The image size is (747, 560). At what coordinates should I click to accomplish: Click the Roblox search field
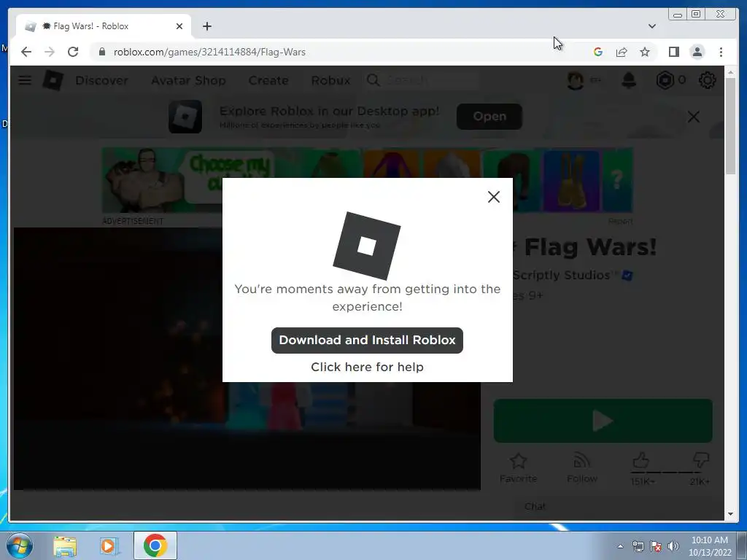click(x=421, y=80)
